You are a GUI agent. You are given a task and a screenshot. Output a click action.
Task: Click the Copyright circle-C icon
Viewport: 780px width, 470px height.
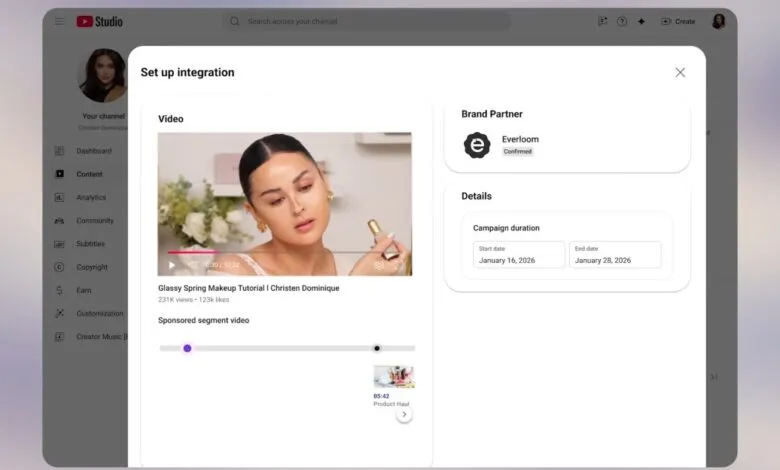pyautogui.click(x=59, y=267)
